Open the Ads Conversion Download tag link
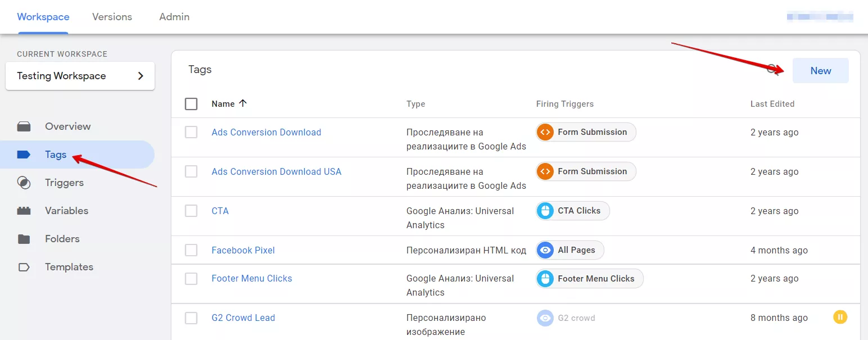Image resolution: width=868 pixels, height=340 pixels. pos(266,132)
